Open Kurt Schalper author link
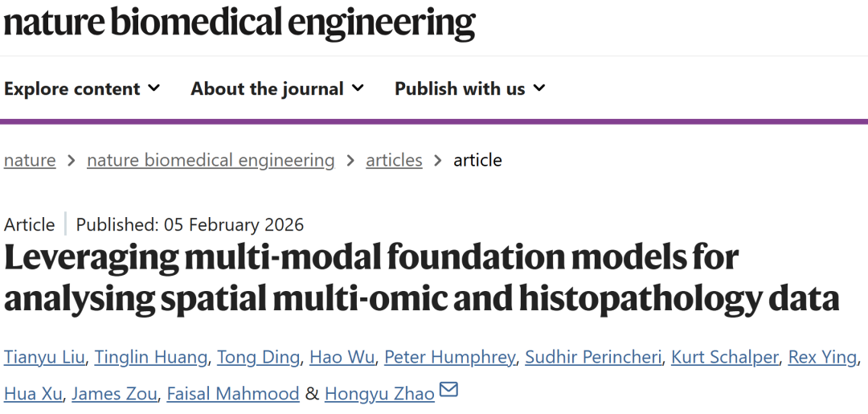This screenshot has width=868, height=414. click(724, 357)
